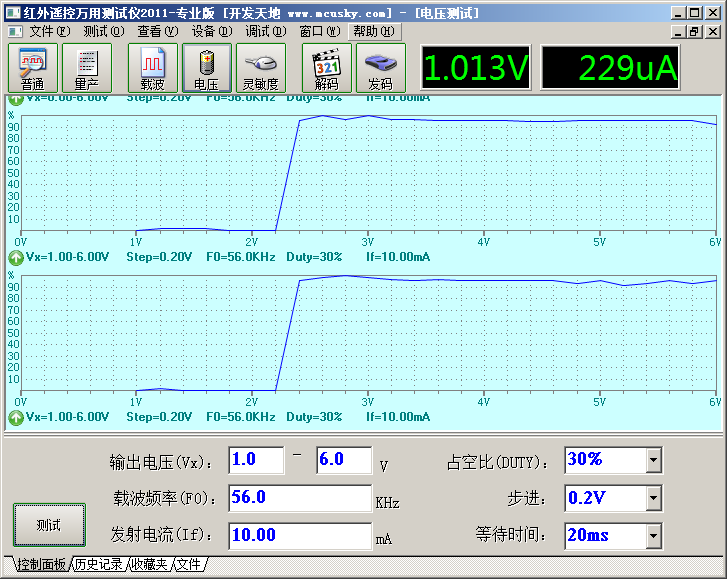This screenshot has height=579, width=727.
Task: Click green arrow icon below the bottom graph
Action: click(x=16, y=417)
